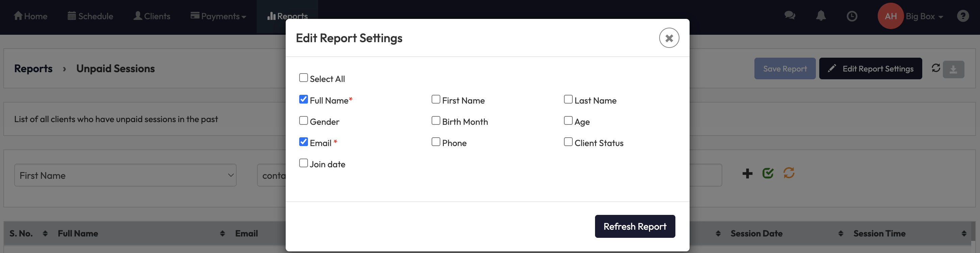Click the refresh icon beside Edit Report Settings
The height and width of the screenshot is (253, 980).
[x=936, y=68]
